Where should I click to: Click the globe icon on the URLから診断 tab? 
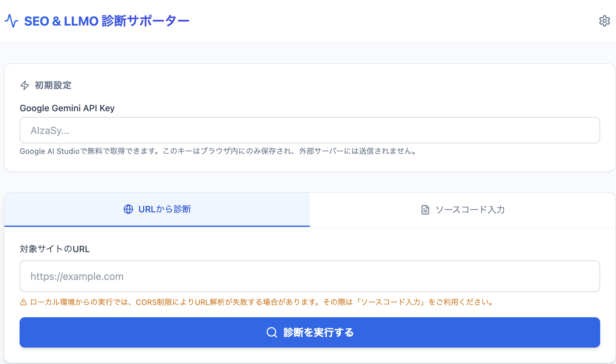coord(128,209)
